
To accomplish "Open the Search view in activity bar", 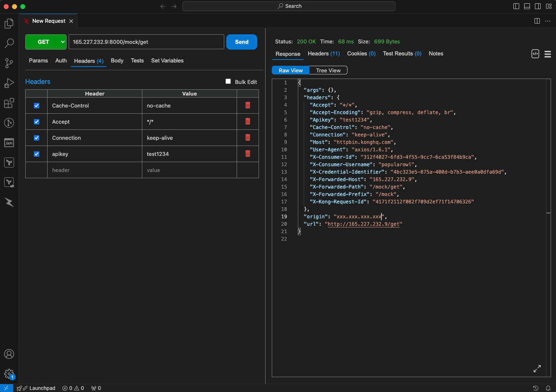I will pyautogui.click(x=9, y=43).
